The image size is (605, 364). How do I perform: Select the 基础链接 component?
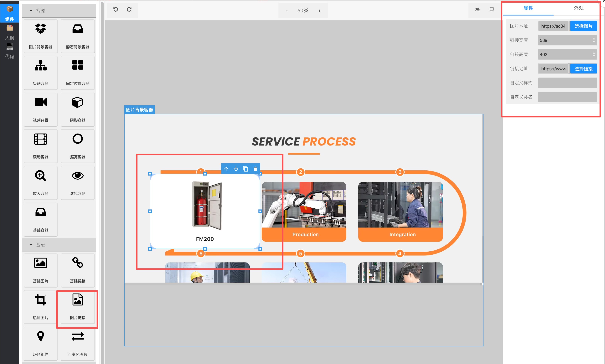[78, 270]
